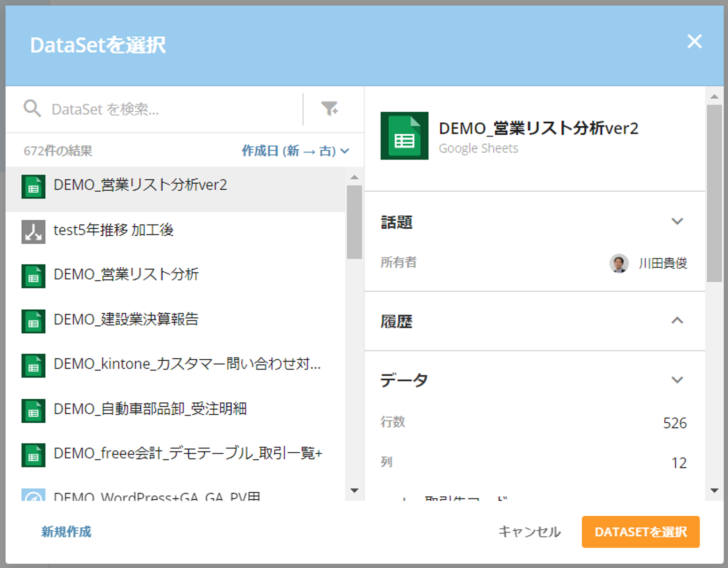Click dataset list scrollbar down arrow
The height and width of the screenshot is (568, 728).
click(354, 490)
